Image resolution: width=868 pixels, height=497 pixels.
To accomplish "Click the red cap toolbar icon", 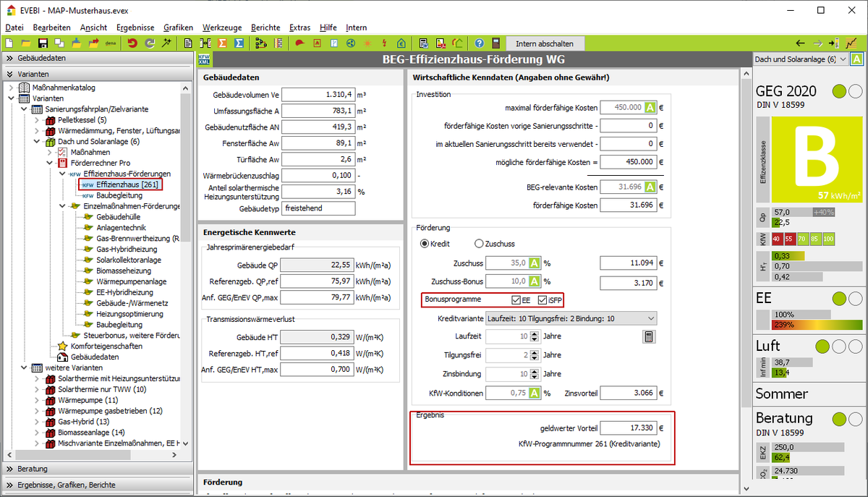I will [299, 43].
